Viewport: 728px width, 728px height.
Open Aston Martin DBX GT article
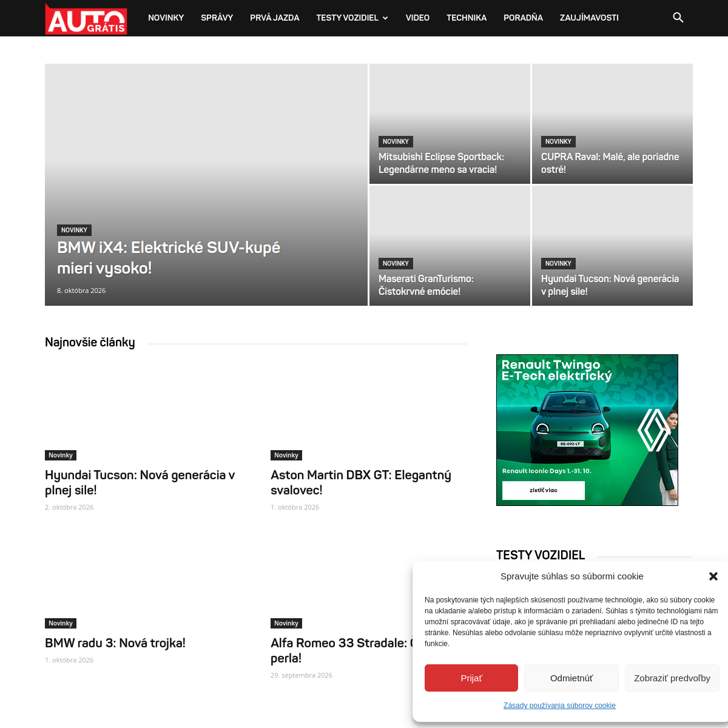click(x=361, y=482)
